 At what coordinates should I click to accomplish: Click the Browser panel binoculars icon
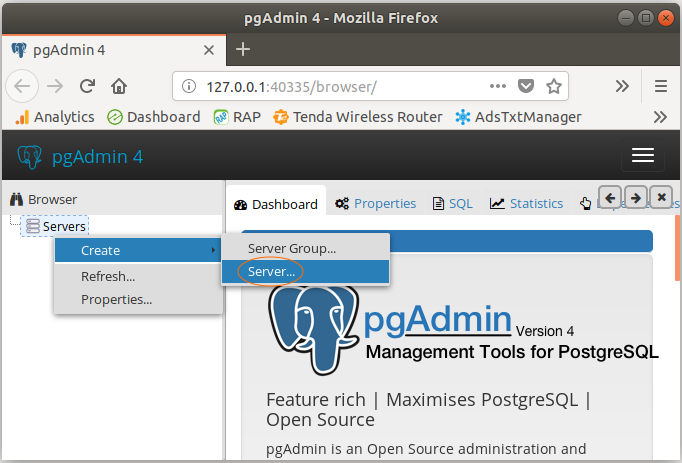tap(17, 199)
